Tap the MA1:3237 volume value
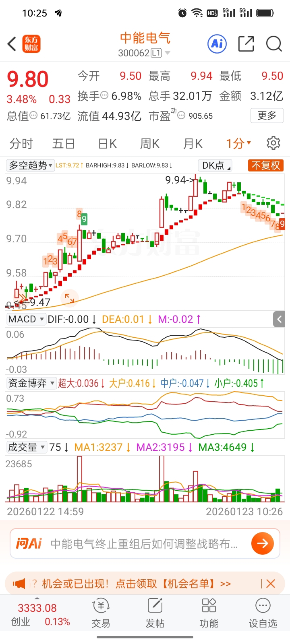This screenshot has width=290, height=644. click(102, 447)
